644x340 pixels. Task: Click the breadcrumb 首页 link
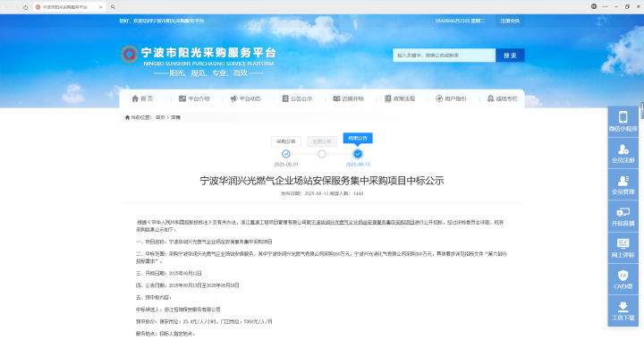(x=160, y=117)
